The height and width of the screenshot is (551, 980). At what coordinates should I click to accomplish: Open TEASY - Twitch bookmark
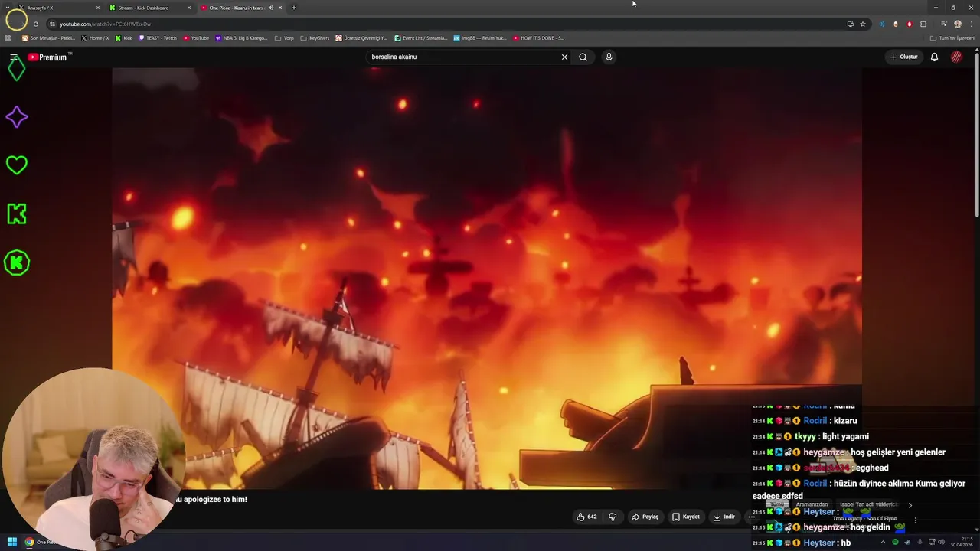[x=158, y=37]
